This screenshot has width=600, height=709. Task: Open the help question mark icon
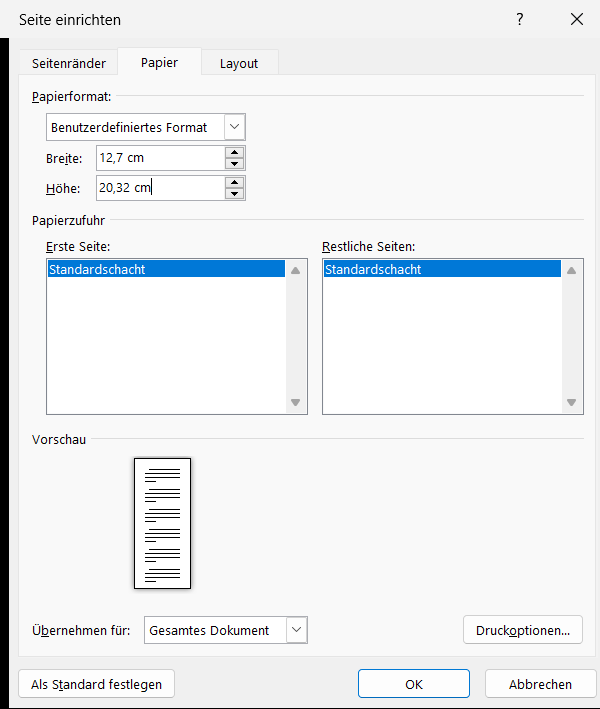(520, 19)
